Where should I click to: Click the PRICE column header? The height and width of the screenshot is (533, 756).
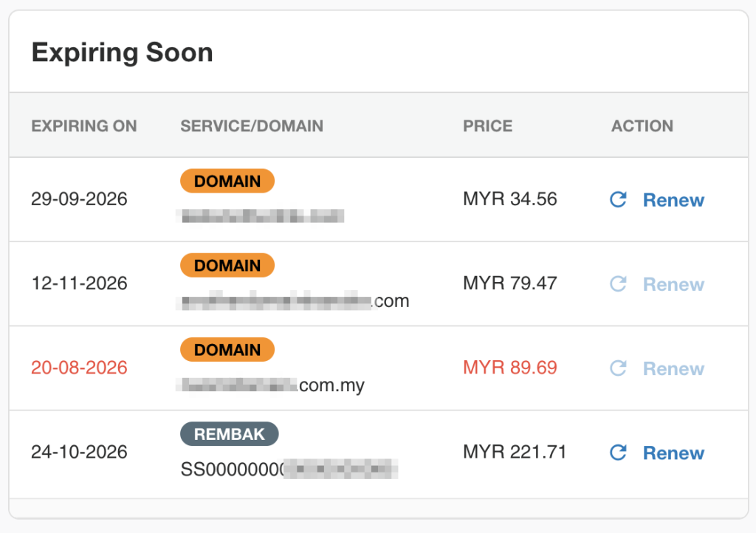coord(487,125)
